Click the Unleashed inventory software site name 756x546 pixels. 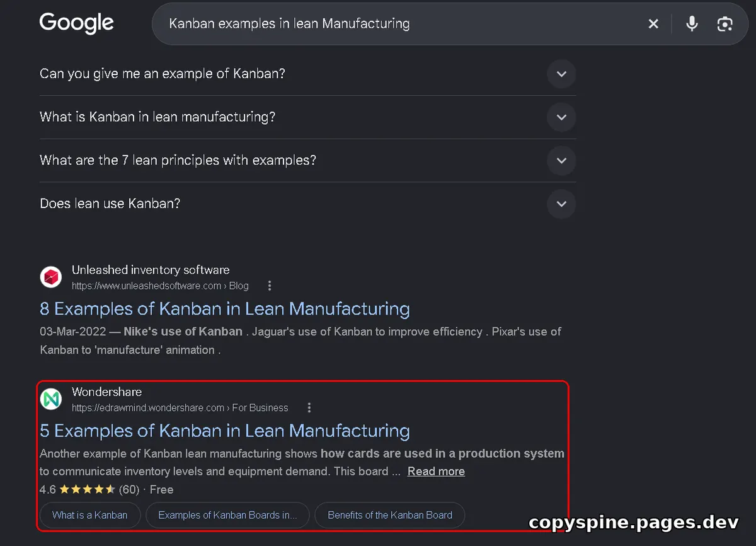point(151,270)
